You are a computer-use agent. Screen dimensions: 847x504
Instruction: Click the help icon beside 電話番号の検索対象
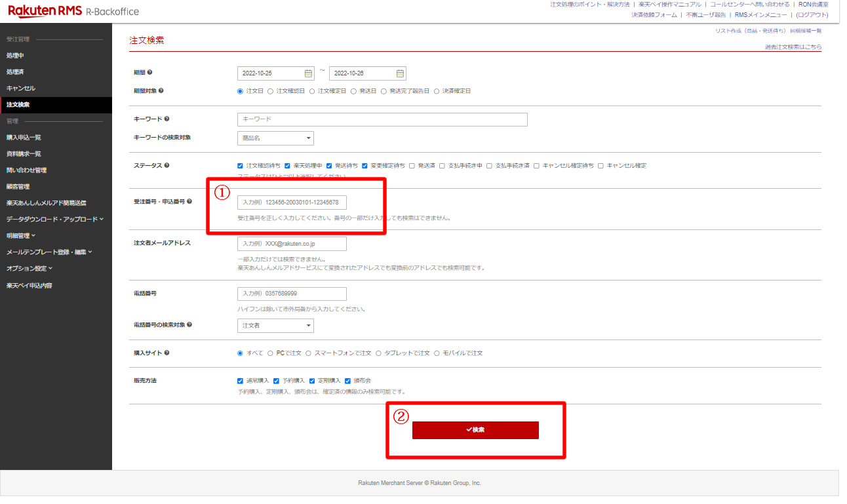click(x=189, y=325)
